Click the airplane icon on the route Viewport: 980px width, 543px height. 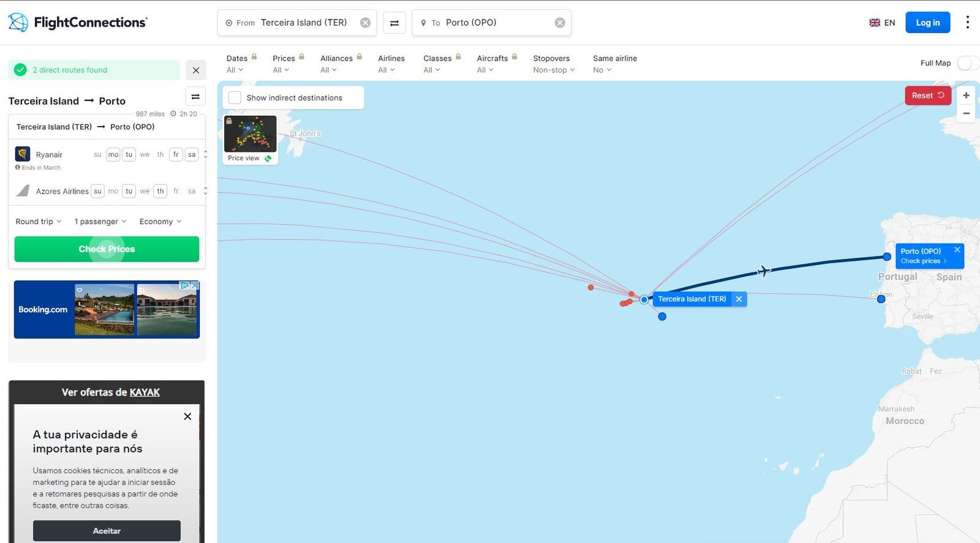pyautogui.click(x=764, y=270)
